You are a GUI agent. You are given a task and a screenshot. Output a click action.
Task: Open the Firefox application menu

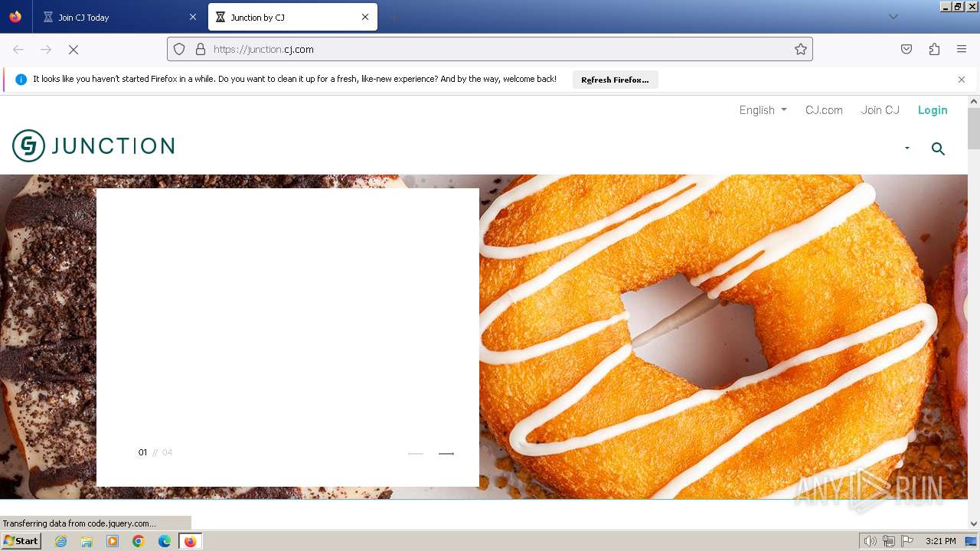coord(962,49)
